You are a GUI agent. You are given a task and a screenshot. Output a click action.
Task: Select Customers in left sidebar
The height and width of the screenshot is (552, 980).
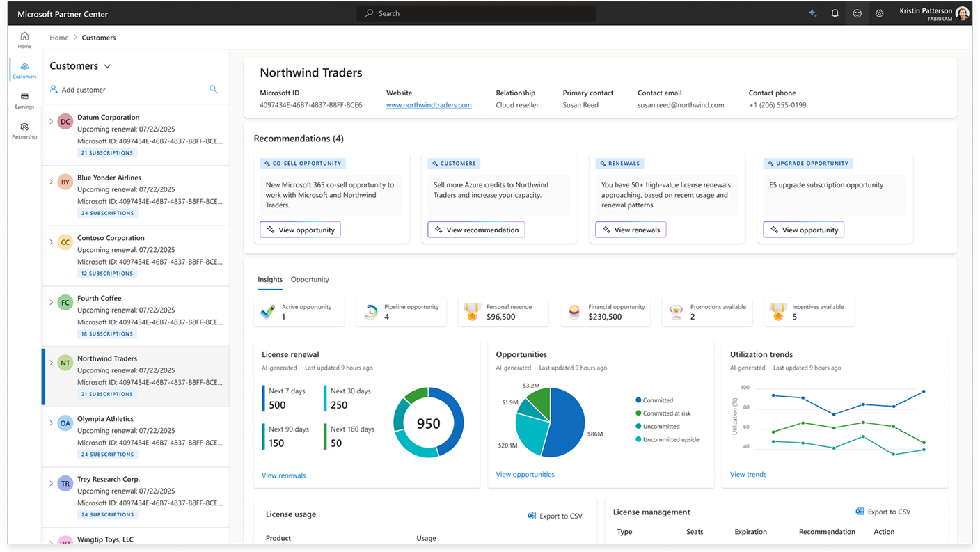(x=24, y=70)
